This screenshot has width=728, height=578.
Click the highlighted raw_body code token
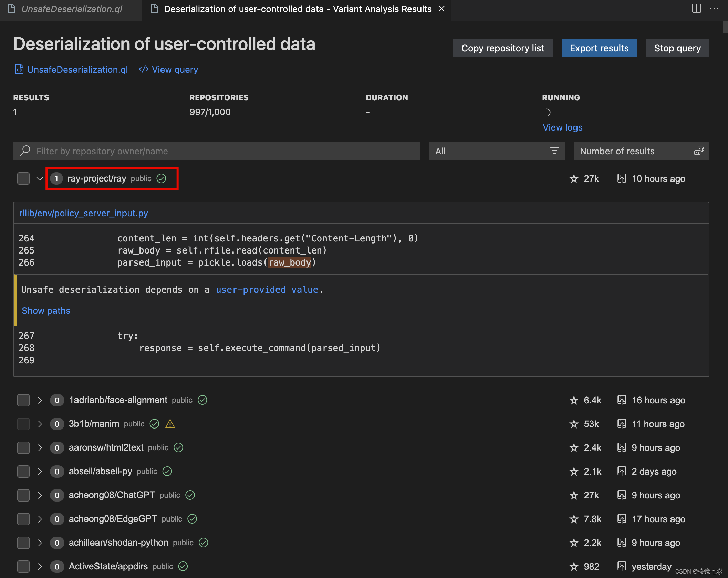(290, 262)
